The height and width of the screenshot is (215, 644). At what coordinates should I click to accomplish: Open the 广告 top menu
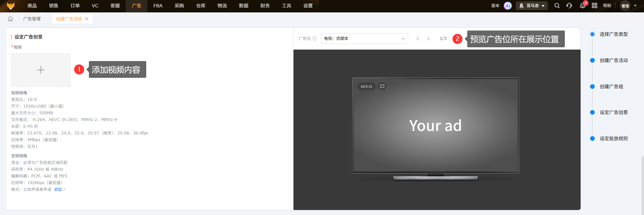tap(137, 6)
